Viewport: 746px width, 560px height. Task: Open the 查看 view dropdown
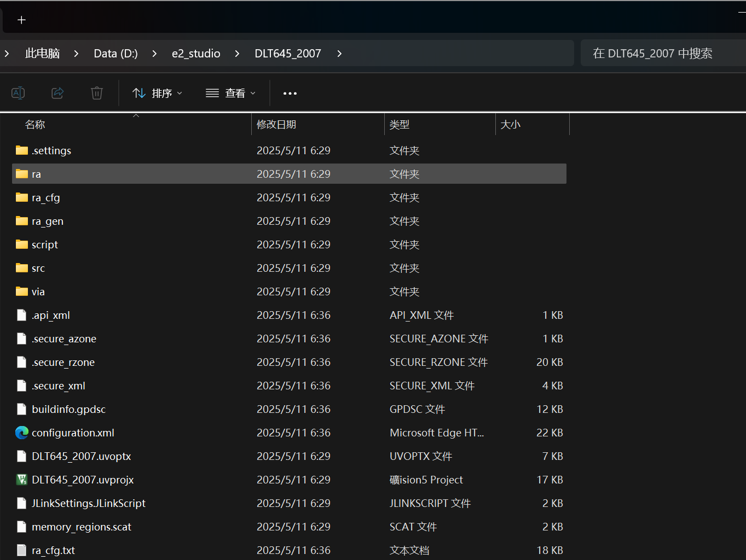coord(231,93)
